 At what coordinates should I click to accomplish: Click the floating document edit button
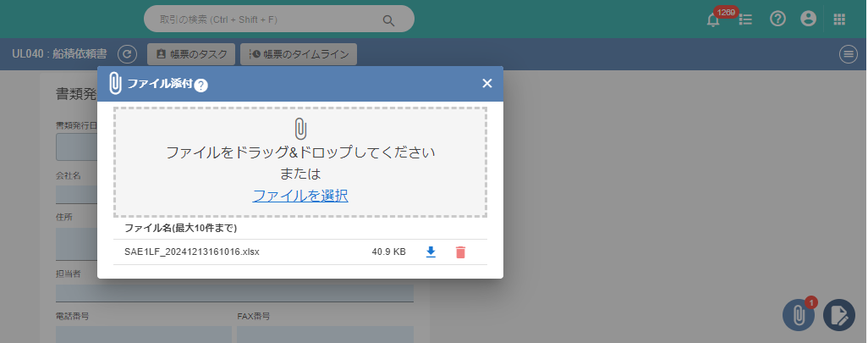point(838,315)
